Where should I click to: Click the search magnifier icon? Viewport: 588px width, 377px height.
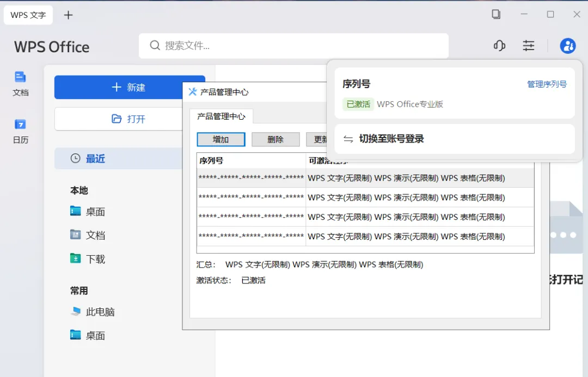pyautogui.click(x=155, y=45)
